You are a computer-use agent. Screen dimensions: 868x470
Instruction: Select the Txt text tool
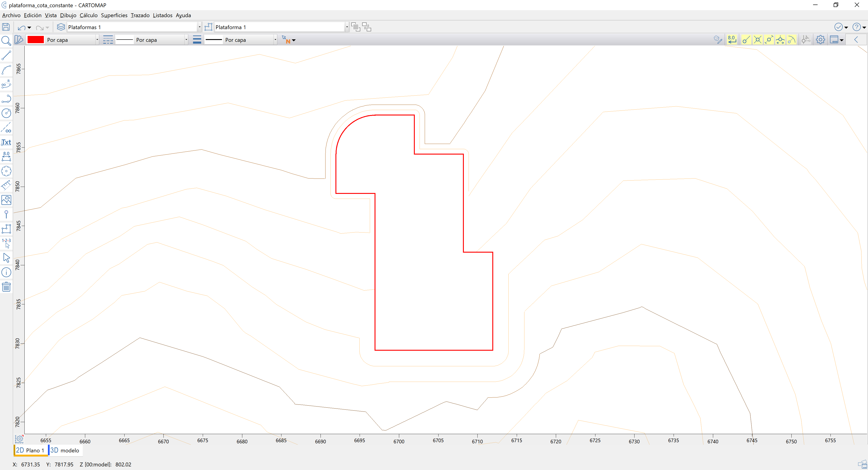coord(6,142)
